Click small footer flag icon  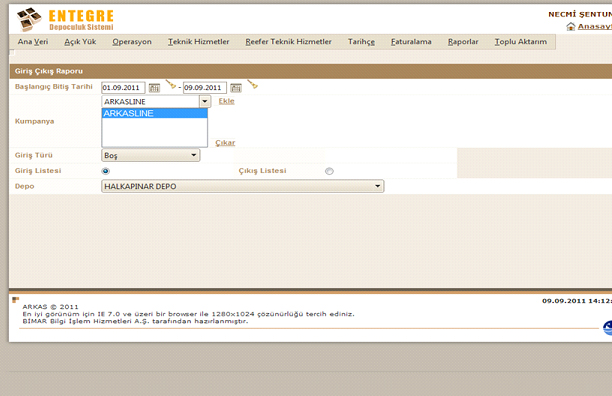click(15, 300)
